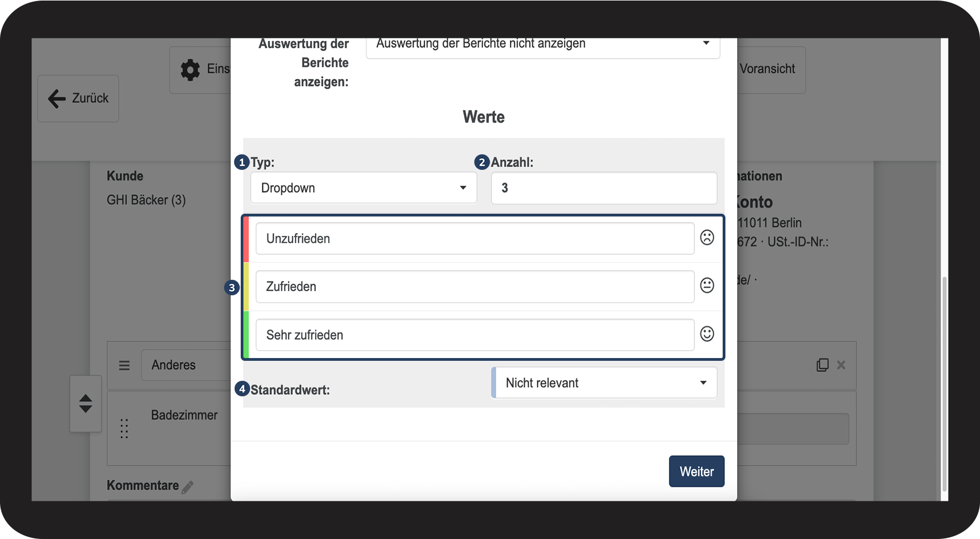Viewport: 980px width, 539px height.
Task: Click the GHI Bäcker (3) customer text
Action: coord(146,200)
